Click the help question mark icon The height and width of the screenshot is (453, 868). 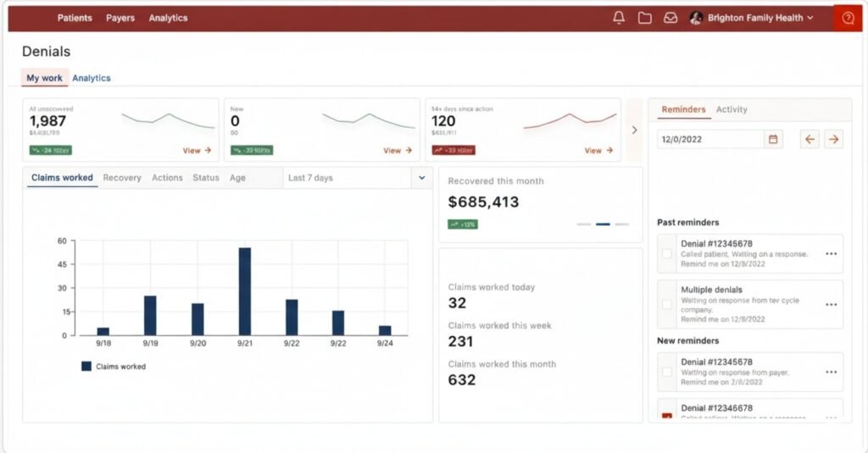tap(848, 18)
